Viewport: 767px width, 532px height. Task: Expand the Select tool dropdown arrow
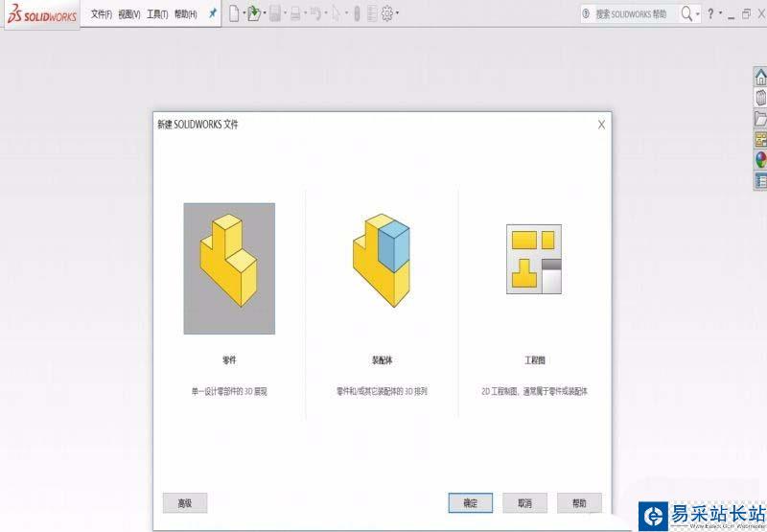[x=346, y=13]
